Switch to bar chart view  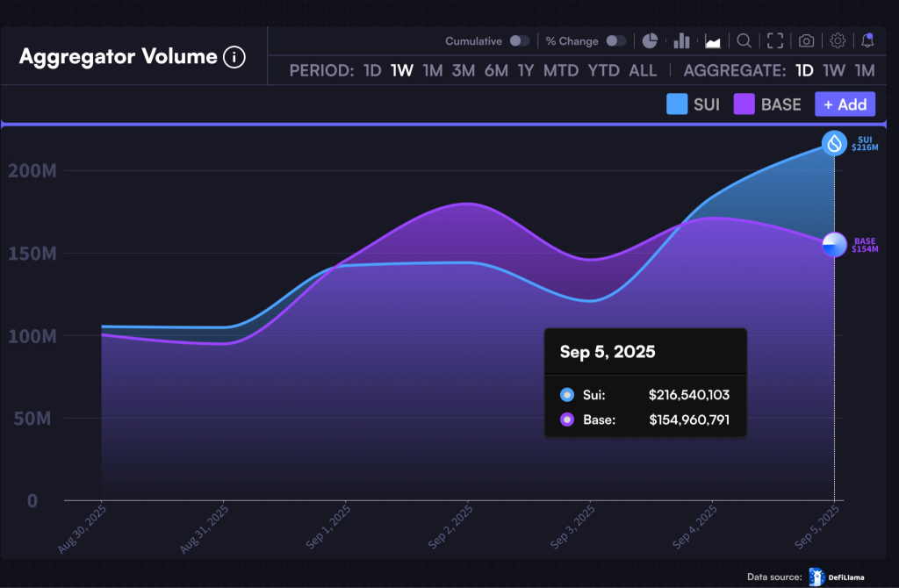(682, 41)
